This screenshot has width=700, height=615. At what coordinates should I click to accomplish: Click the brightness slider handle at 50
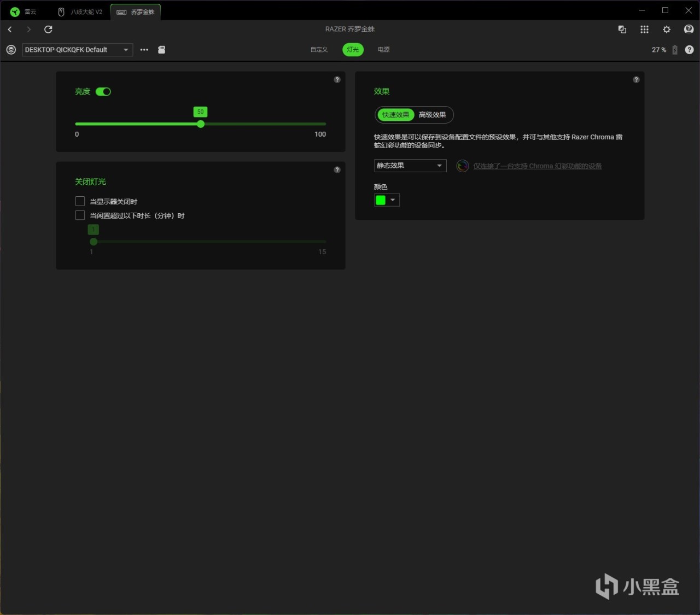tap(201, 124)
